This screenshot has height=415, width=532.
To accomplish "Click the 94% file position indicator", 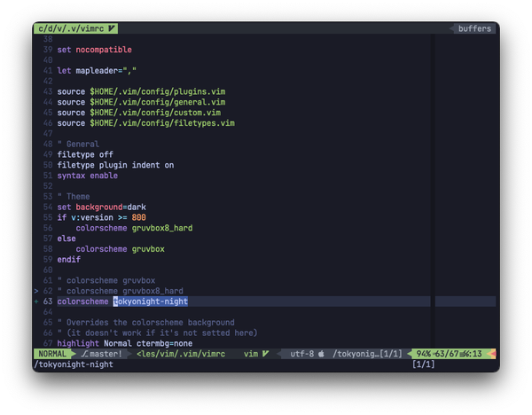I will click(x=423, y=354).
